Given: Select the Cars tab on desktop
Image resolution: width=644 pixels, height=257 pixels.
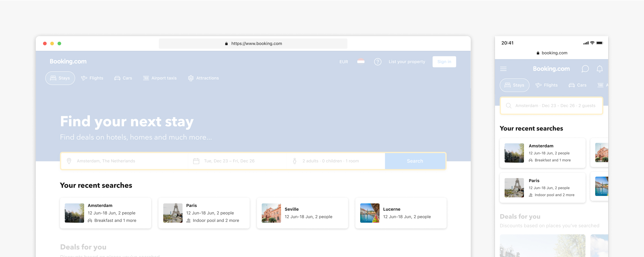Looking at the screenshot, I should point(123,78).
